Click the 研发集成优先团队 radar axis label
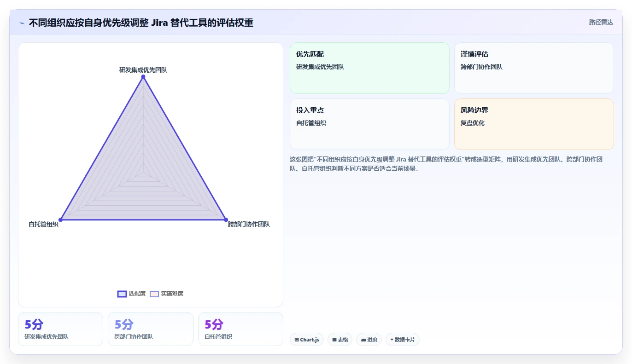This screenshot has width=632, height=364. (143, 70)
